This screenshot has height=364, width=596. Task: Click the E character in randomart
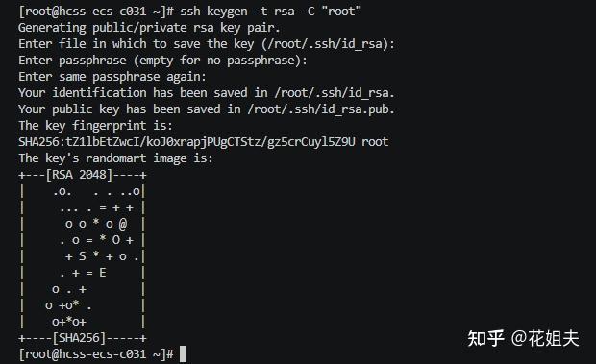pyautogui.click(x=103, y=273)
